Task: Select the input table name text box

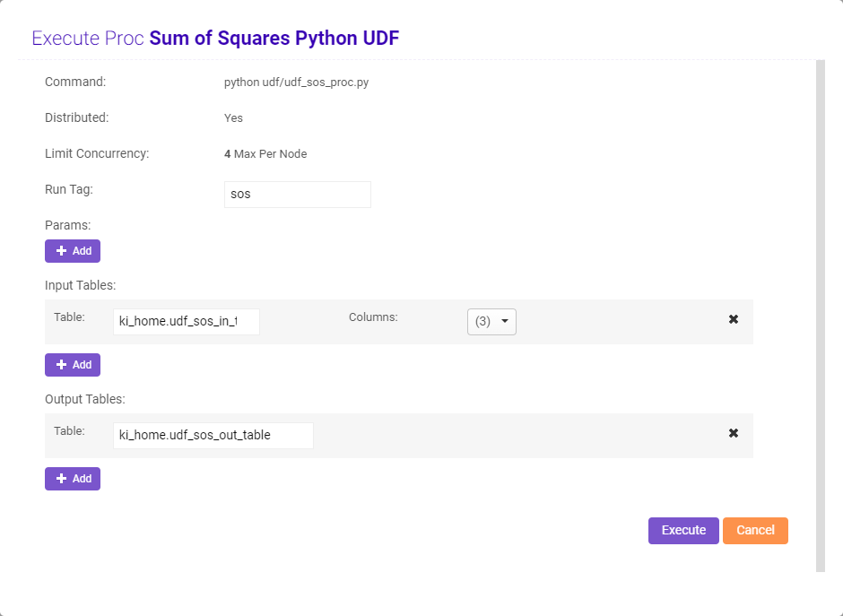Action: [x=186, y=321]
